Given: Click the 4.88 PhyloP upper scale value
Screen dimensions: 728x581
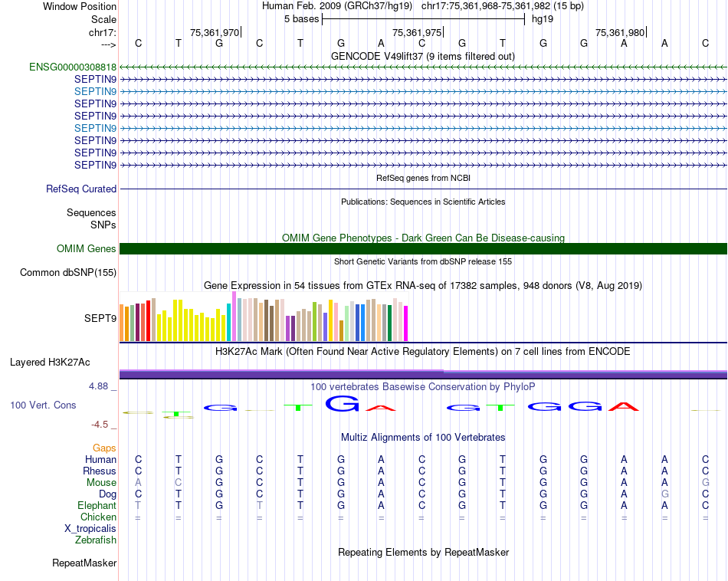Looking at the screenshot, I should click(x=98, y=386).
